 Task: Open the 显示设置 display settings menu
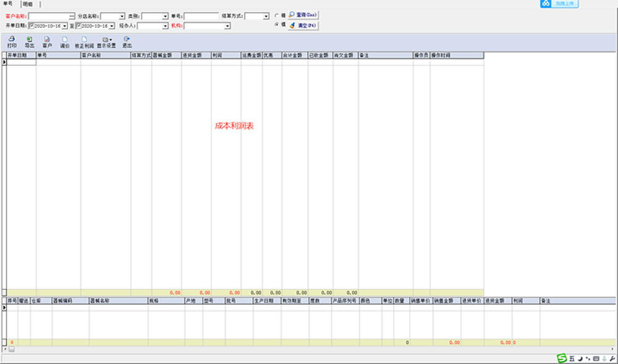(x=106, y=42)
